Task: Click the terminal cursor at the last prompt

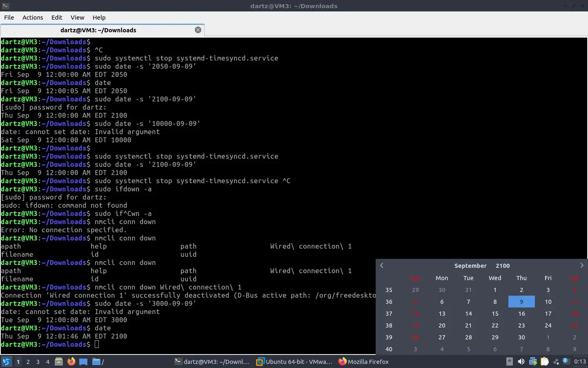Action: coord(97,344)
